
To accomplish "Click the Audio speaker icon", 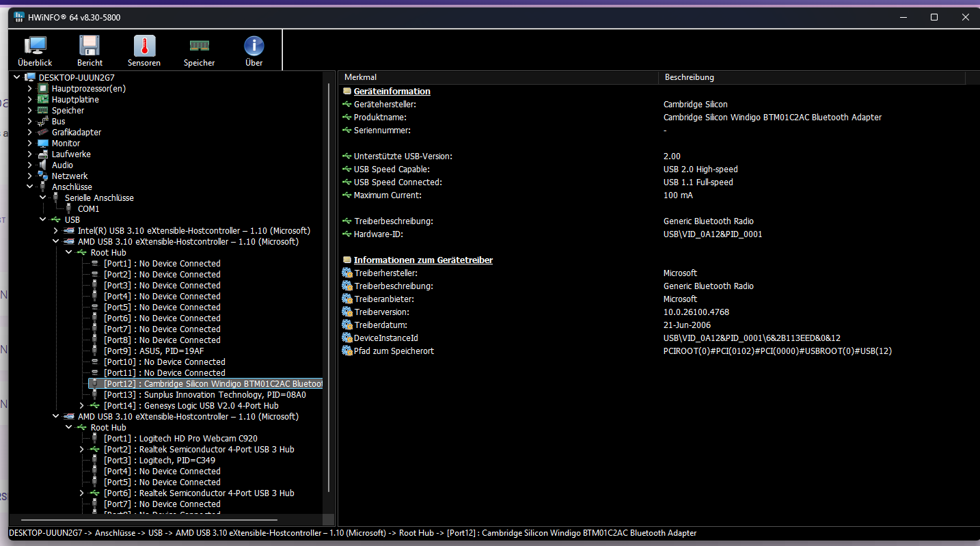I will click(x=43, y=165).
